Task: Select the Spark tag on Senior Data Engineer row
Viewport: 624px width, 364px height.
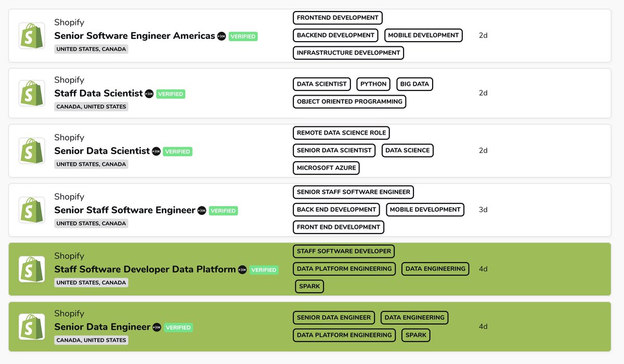Action: click(x=415, y=335)
